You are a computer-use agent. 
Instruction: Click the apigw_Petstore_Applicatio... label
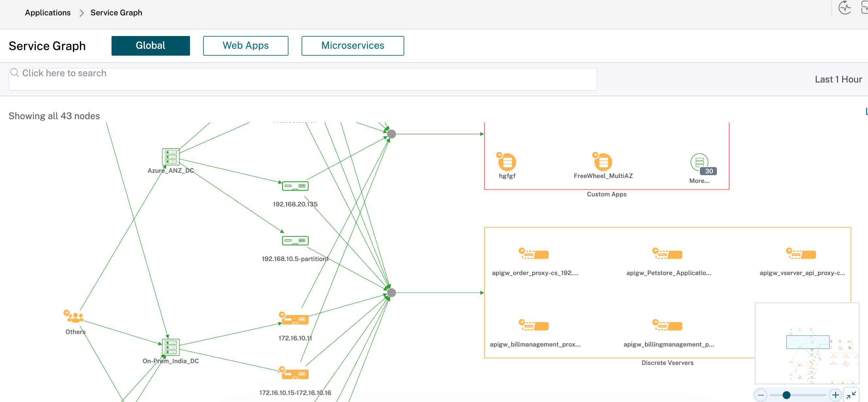click(x=669, y=273)
